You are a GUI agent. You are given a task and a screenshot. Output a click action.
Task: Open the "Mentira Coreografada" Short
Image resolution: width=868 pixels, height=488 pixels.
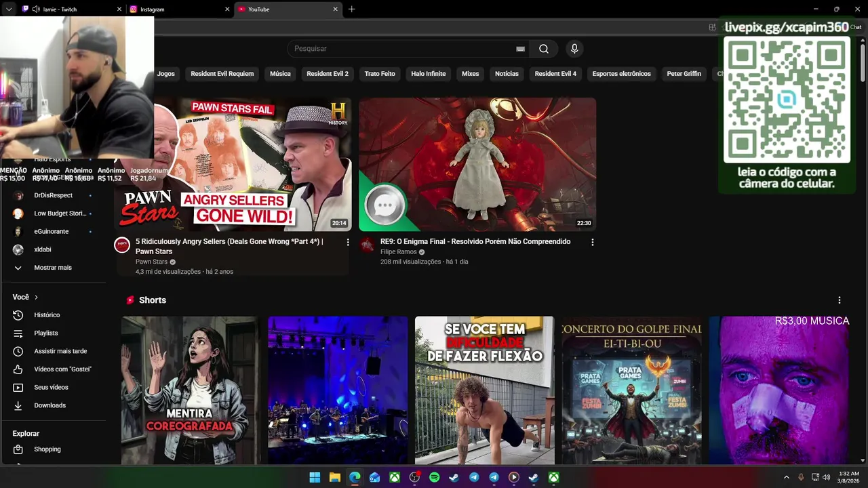tap(190, 390)
